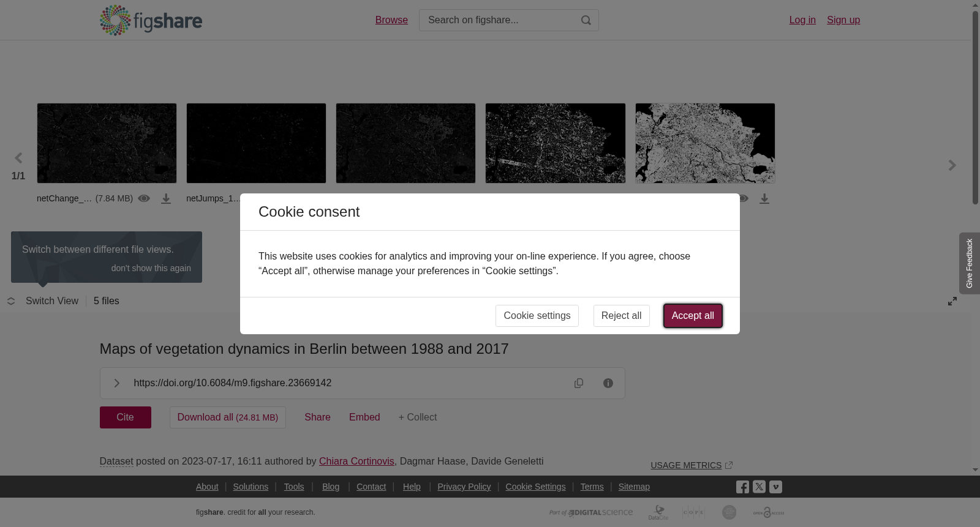Open the netJumps map thumbnail
This screenshot has width=980, height=527.
256,143
